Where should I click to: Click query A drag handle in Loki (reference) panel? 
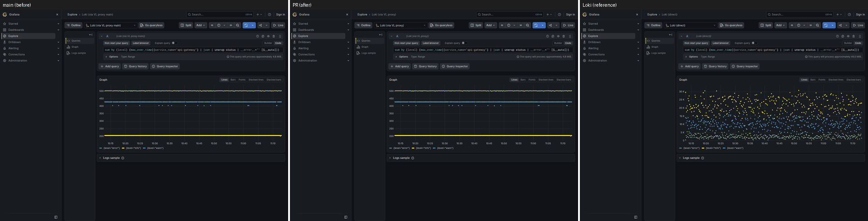tap(860, 36)
